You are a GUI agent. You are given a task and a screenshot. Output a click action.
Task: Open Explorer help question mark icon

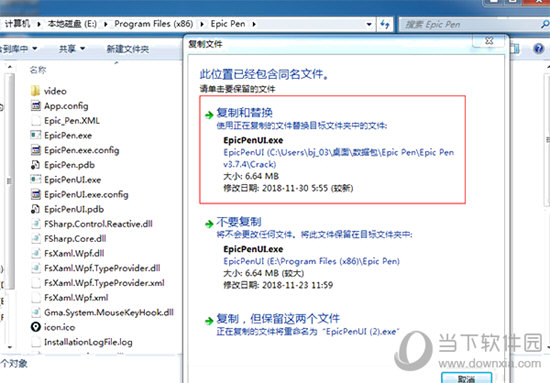(x=539, y=48)
